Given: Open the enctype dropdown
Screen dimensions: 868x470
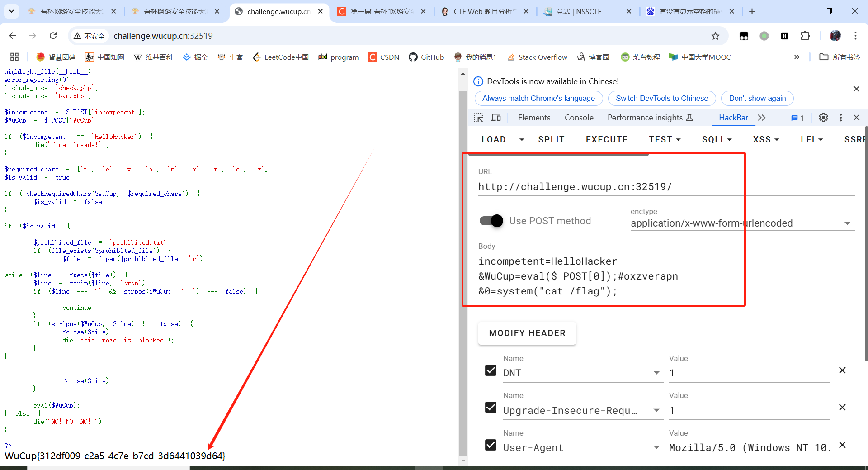Looking at the screenshot, I should [x=742, y=223].
